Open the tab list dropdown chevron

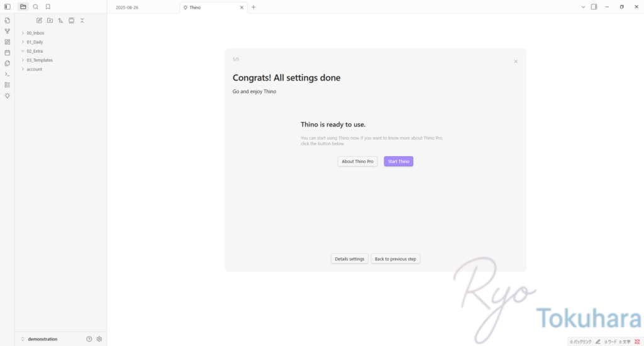tap(583, 7)
